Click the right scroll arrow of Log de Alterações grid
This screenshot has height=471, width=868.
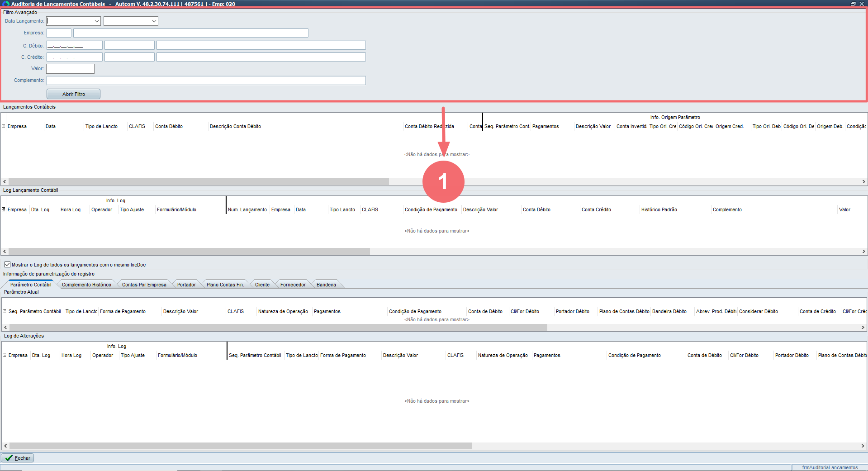(x=863, y=446)
